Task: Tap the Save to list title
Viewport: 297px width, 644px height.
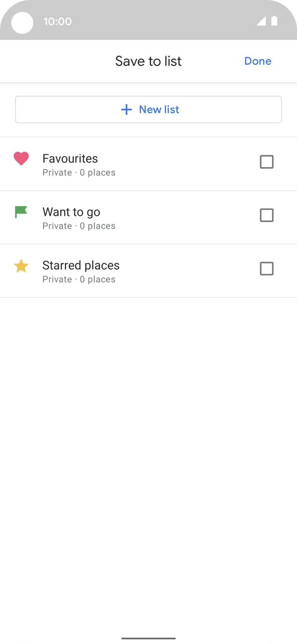Action: click(148, 61)
